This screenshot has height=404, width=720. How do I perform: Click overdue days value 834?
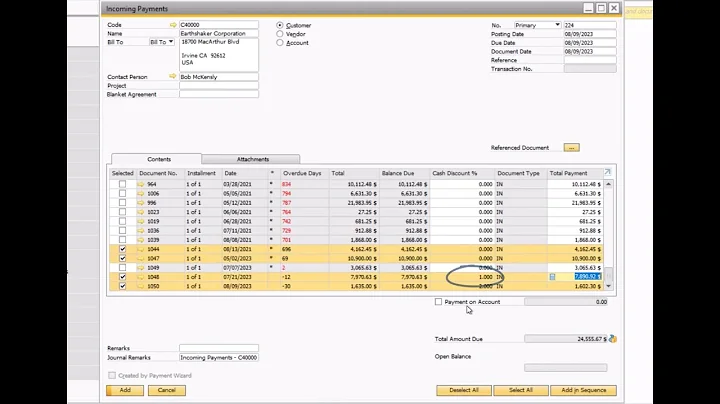(287, 184)
